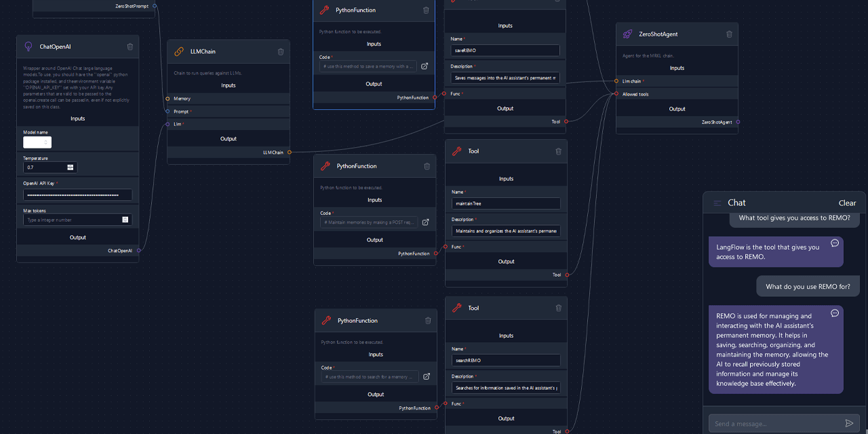The height and width of the screenshot is (434, 868).
Task: Open the Chat panel hamburger menu
Action: tap(717, 202)
